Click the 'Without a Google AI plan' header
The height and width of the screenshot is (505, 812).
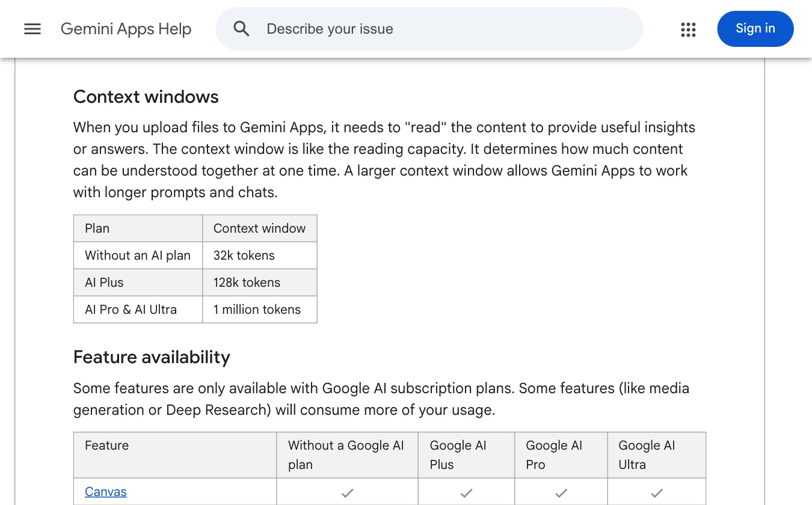point(347,455)
